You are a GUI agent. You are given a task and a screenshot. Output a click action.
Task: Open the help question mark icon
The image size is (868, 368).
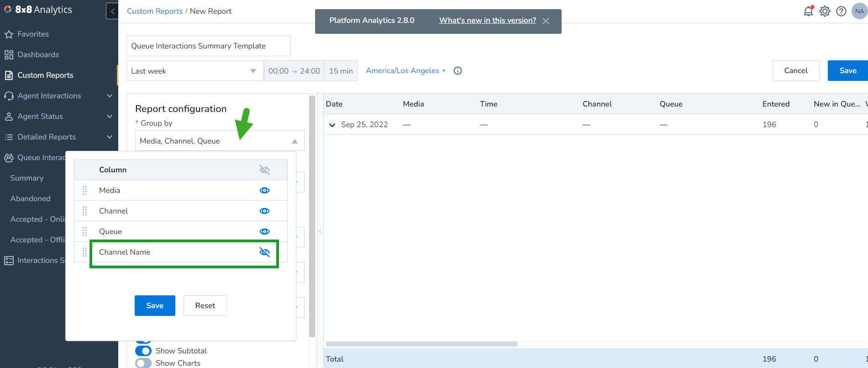point(841,11)
